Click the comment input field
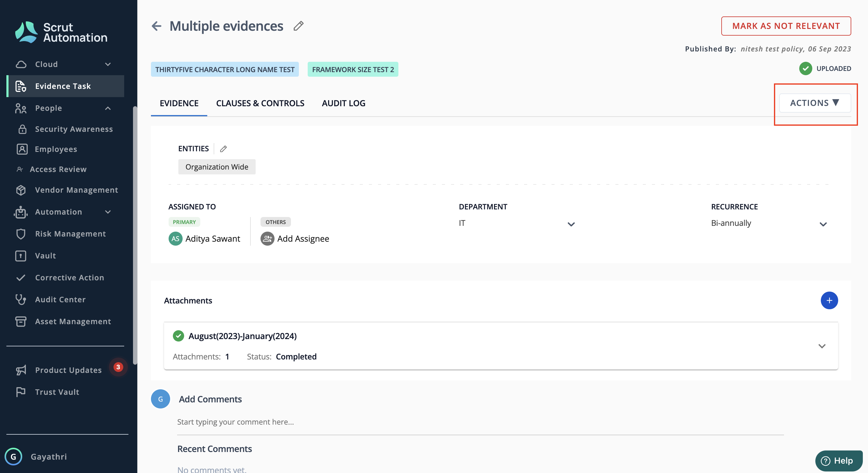The height and width of the screenshot is (473, 868). point(480,422)
